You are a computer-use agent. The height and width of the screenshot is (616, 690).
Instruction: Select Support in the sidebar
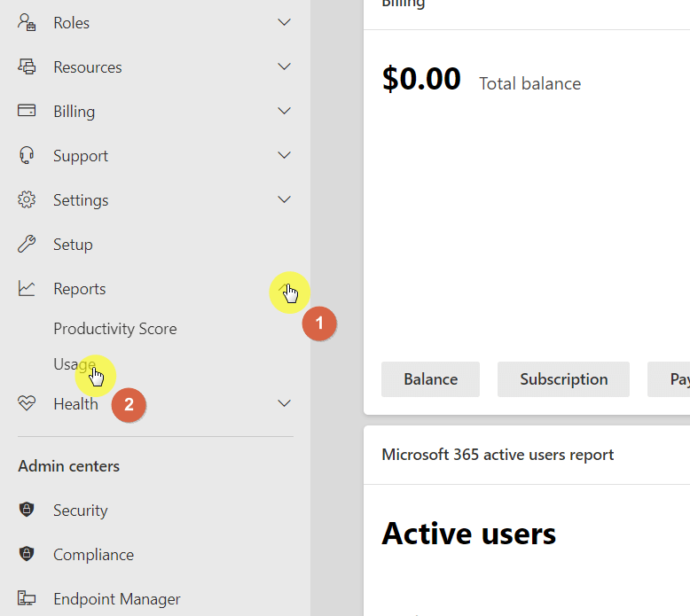point(81,156)
